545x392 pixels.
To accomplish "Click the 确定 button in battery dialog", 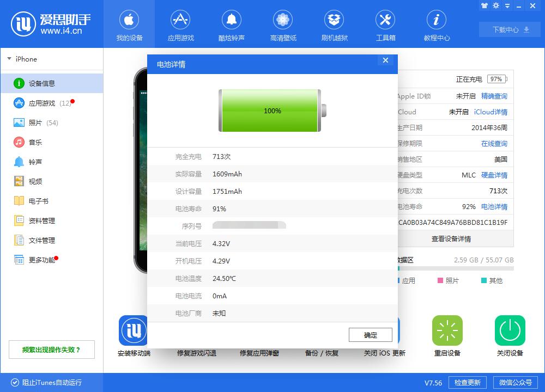I will [x=370, y=335].
